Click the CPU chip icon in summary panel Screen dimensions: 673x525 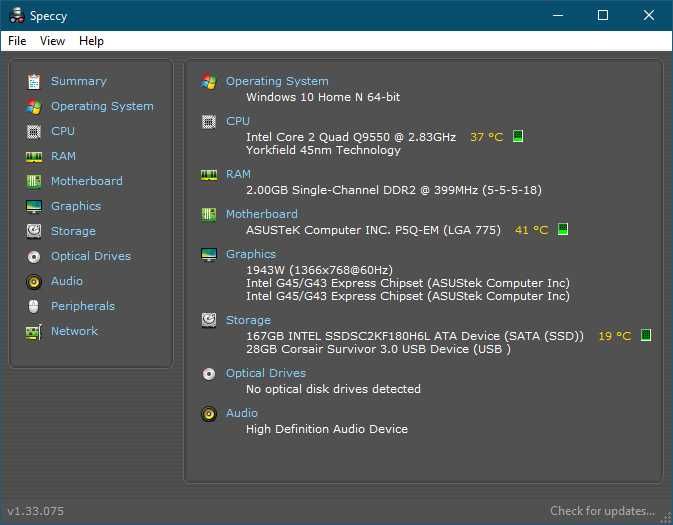(x=209, y=122)
